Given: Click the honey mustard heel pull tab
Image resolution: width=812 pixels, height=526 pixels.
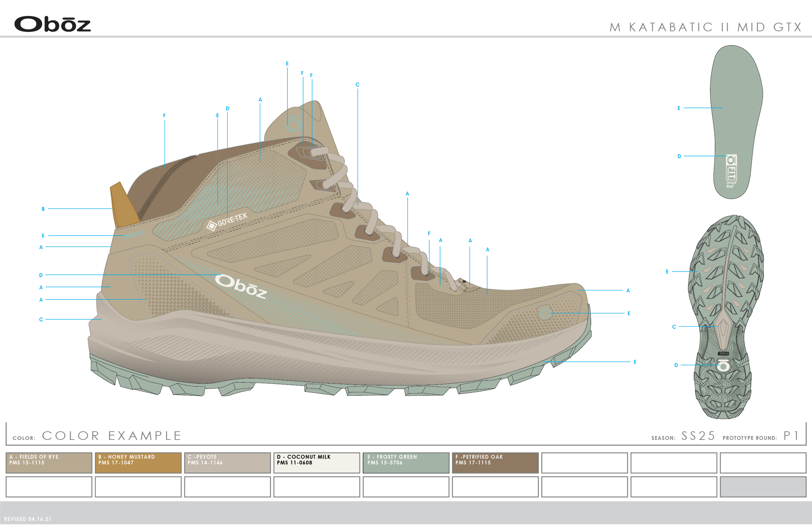Looking at the screenshot, I should 124,205.
